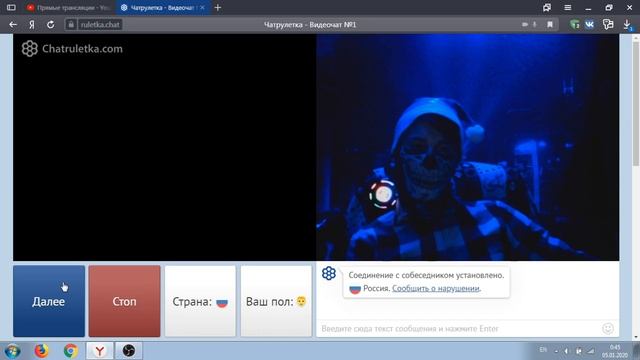
Task: Focus the chat message input field
Action: tap(459, 329)
